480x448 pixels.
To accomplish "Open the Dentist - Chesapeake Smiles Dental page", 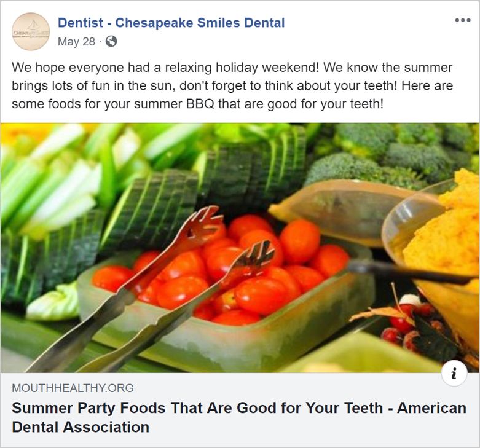I will pyautogui.click(x=171, y=23).
